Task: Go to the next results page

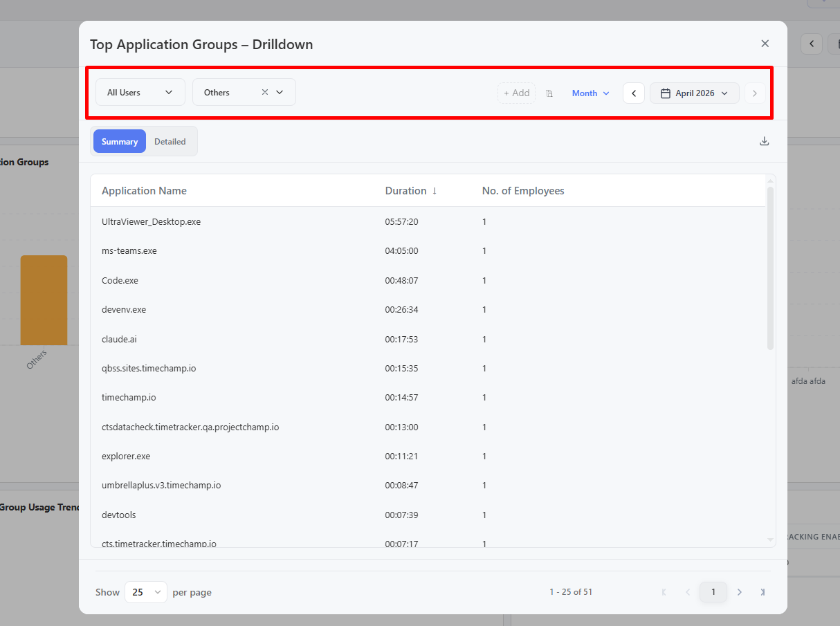Action: click(x=740, y=592)
